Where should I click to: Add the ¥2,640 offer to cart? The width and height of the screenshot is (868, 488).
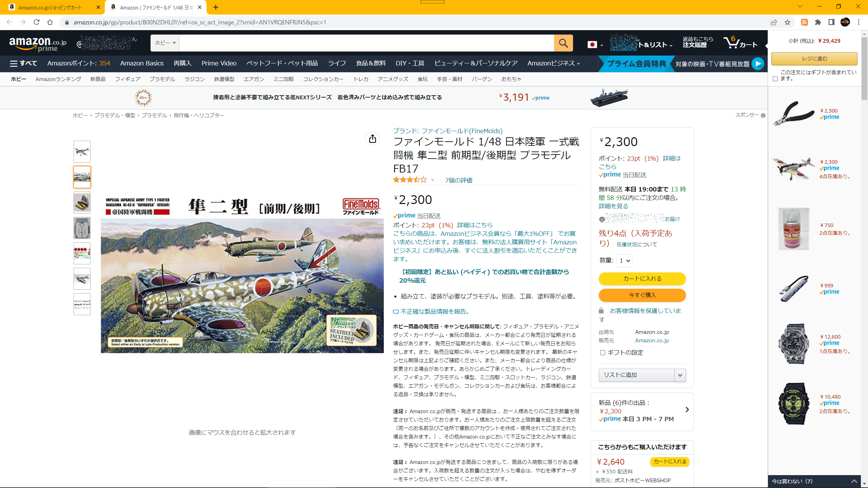[670, 462]
